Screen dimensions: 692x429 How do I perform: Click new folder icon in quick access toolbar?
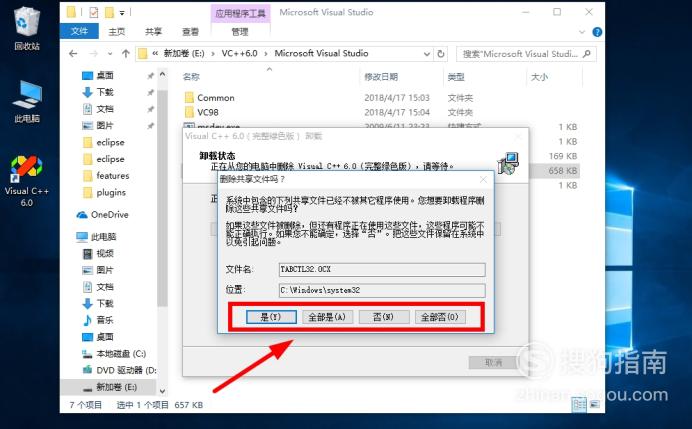109,12
